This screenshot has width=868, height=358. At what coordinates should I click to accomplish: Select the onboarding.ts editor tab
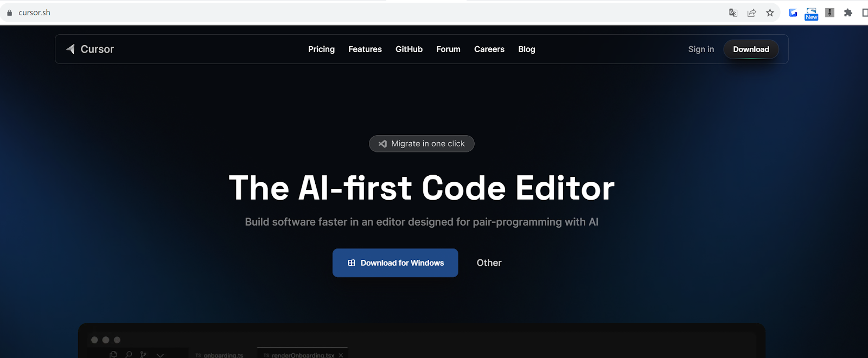[219, 355]
